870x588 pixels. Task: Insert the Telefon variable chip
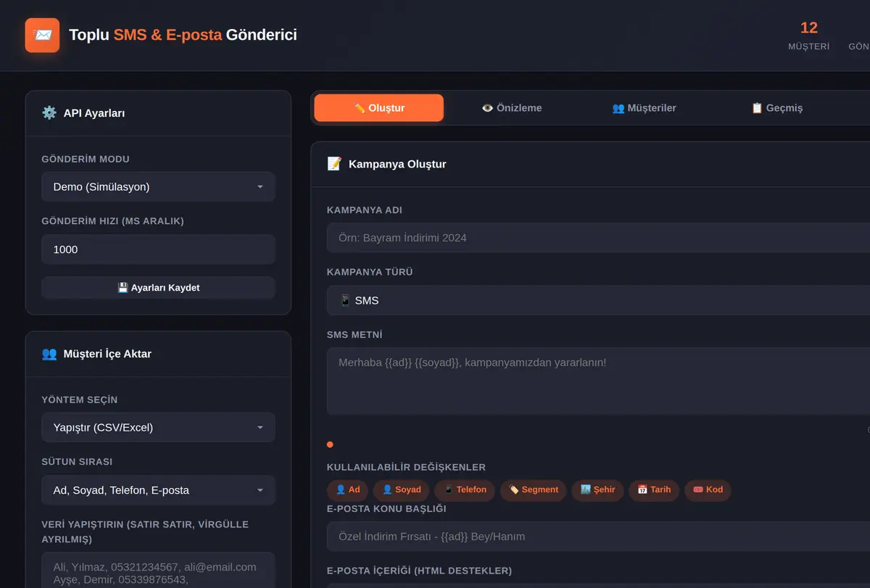pyautogui.click(x=465, y=490)
